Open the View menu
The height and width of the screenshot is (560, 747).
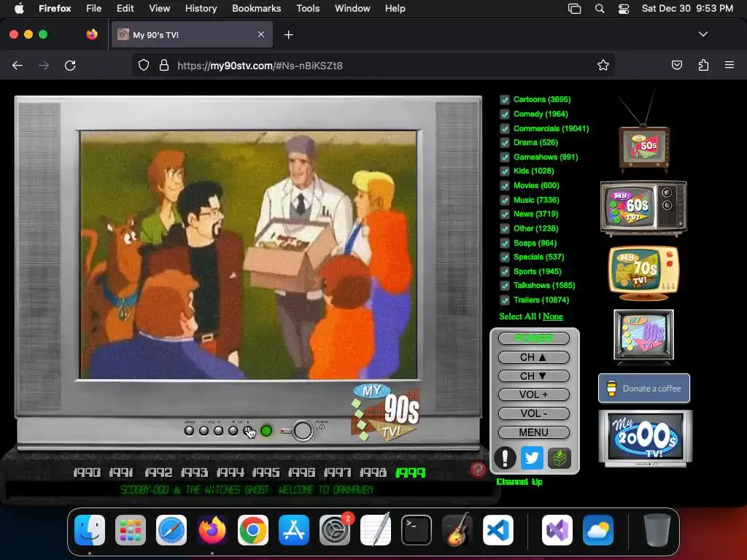tap(159, 8)
